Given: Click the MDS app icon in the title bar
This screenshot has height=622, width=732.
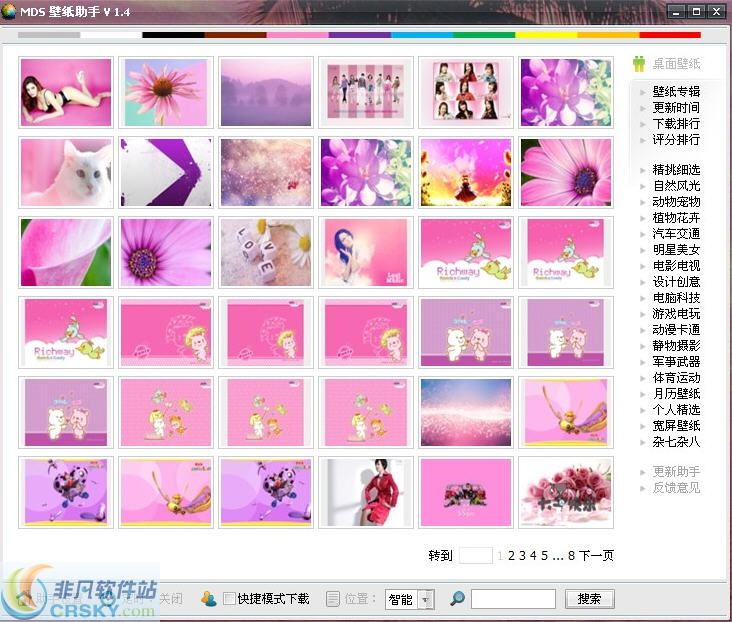Looking at the screenshot, I should 8,11.
